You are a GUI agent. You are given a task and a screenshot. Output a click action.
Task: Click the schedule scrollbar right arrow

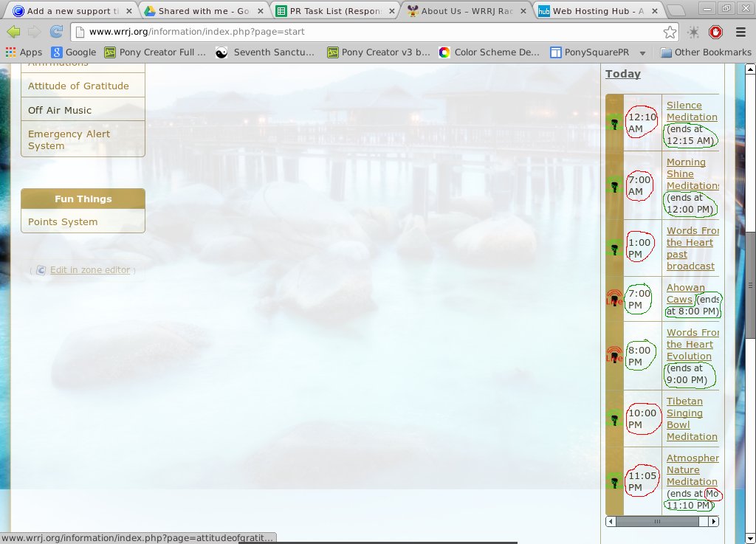point(713,521)
